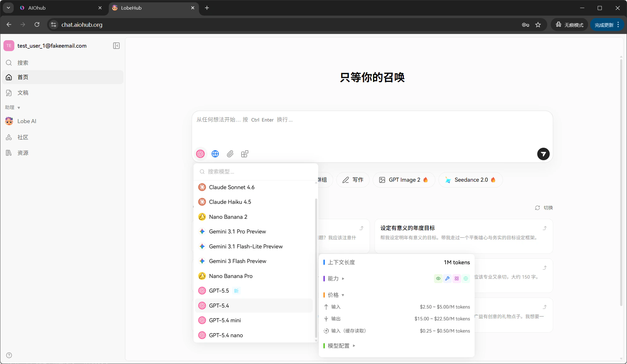
Task: Click the green vision eye capability icon
Action: (438, 279)
